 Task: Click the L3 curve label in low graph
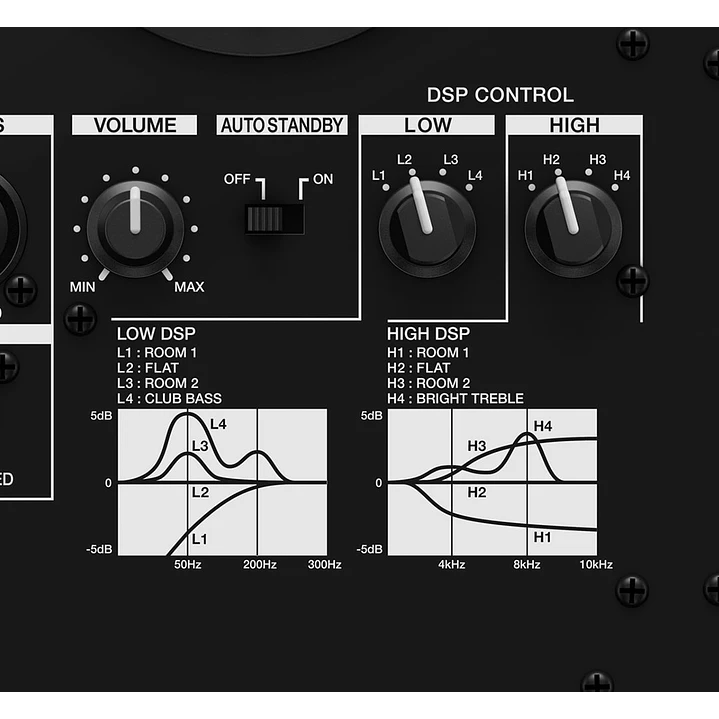click(200, 446)
